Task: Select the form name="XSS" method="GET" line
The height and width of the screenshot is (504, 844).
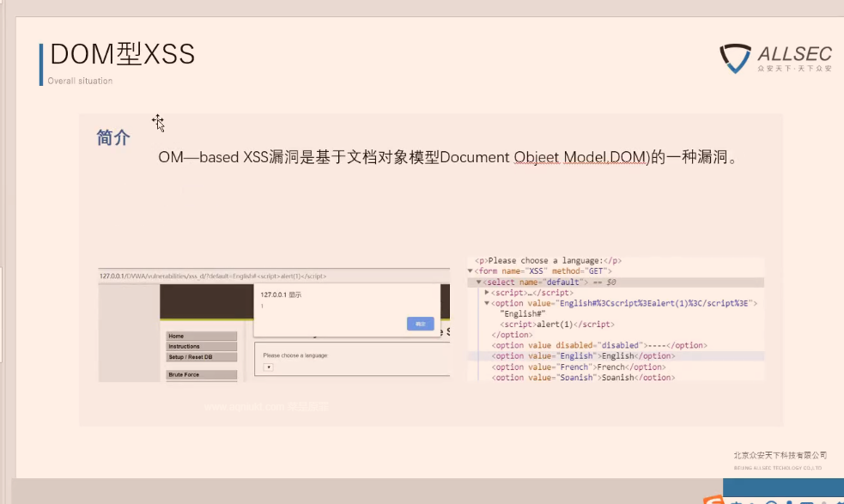Action: 543,270
